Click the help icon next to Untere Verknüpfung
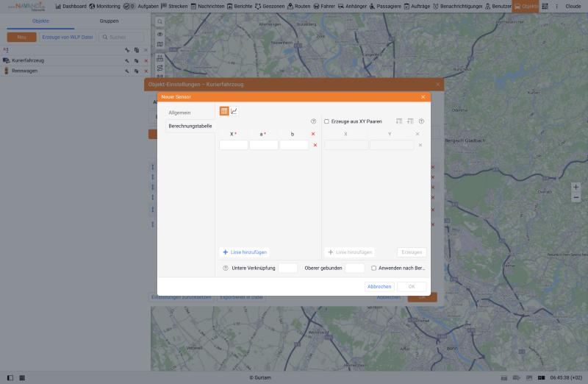 click(x=226, y=268)
